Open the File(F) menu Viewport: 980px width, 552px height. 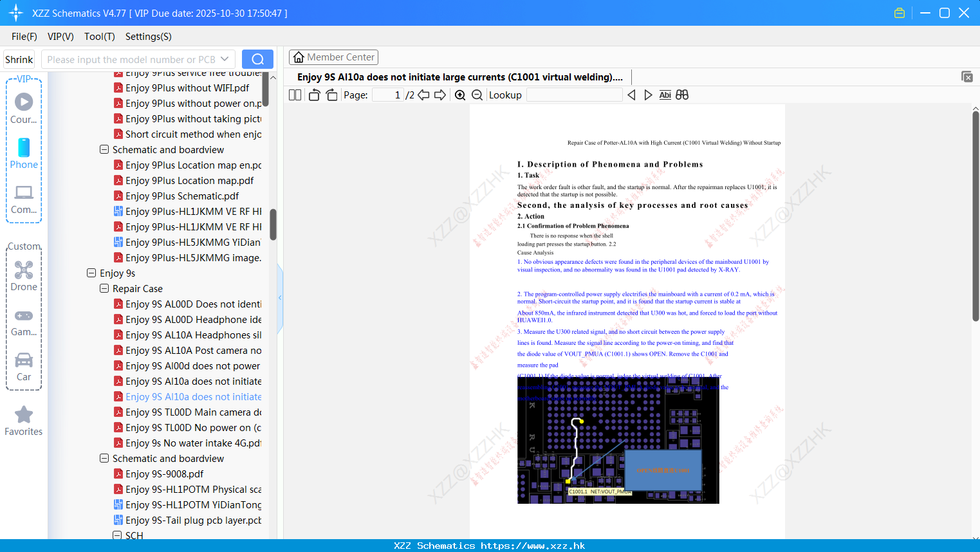(24, 37)
